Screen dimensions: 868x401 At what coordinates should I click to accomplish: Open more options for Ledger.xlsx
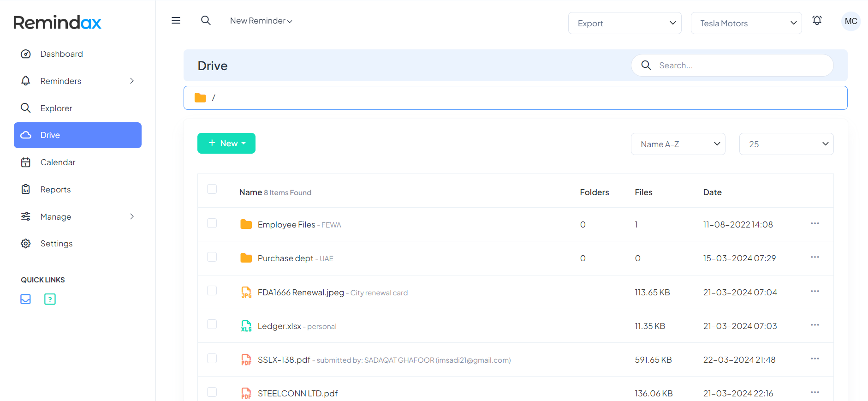pos(815,325)
